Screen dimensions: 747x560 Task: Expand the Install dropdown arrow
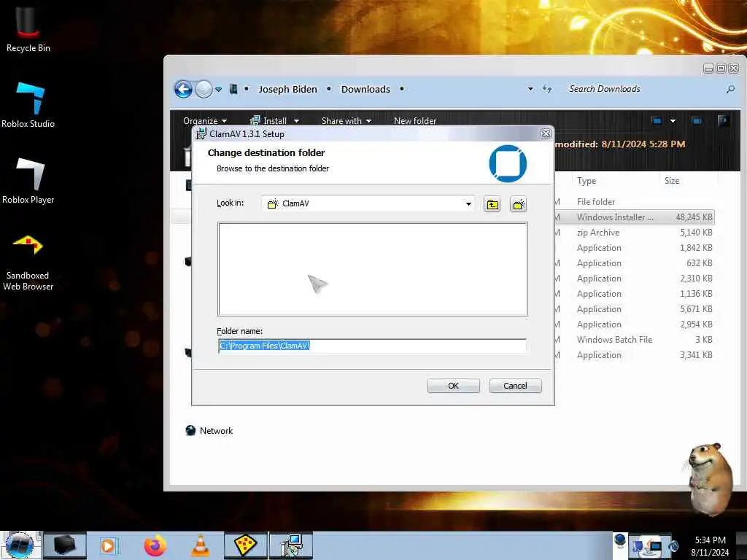tap(296, 121)
